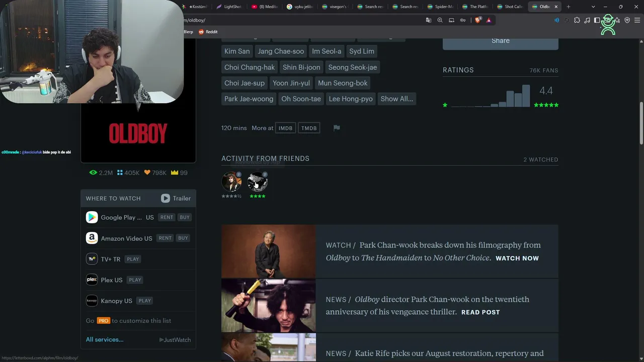Click PLAY for Plex US

click(x=135, y=280)
